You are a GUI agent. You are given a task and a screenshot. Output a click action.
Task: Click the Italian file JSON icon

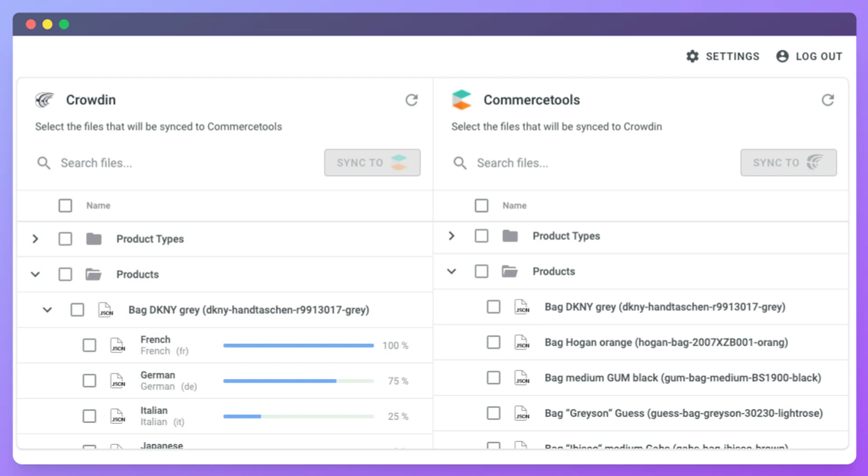coord(118,416)
